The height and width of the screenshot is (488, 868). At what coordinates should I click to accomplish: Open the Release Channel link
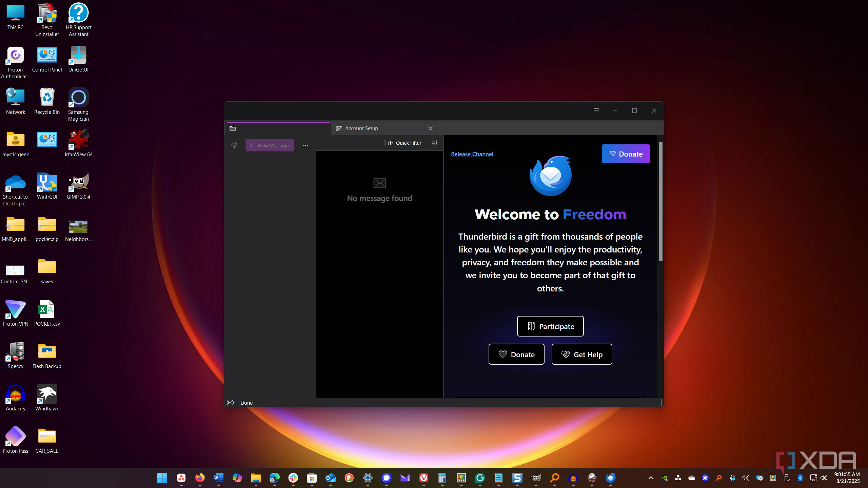(472, 154)
